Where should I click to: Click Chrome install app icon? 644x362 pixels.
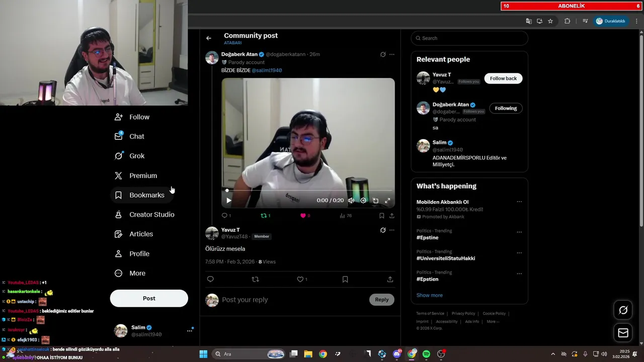[x=539, y=21]
